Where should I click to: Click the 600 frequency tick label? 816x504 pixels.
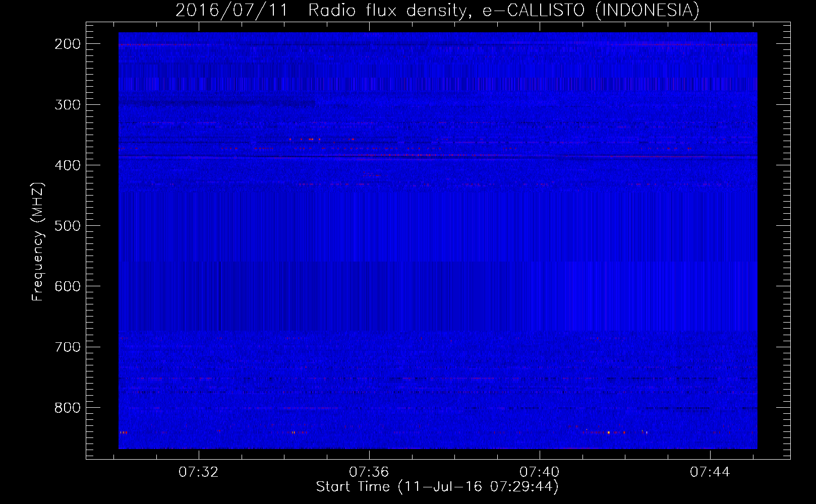[x=68, y=286]
